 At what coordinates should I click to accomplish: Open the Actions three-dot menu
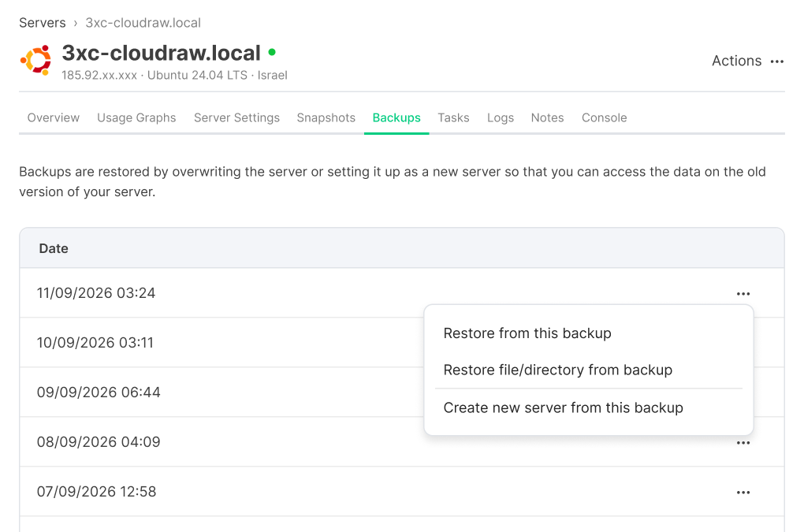tap(776, 61)
